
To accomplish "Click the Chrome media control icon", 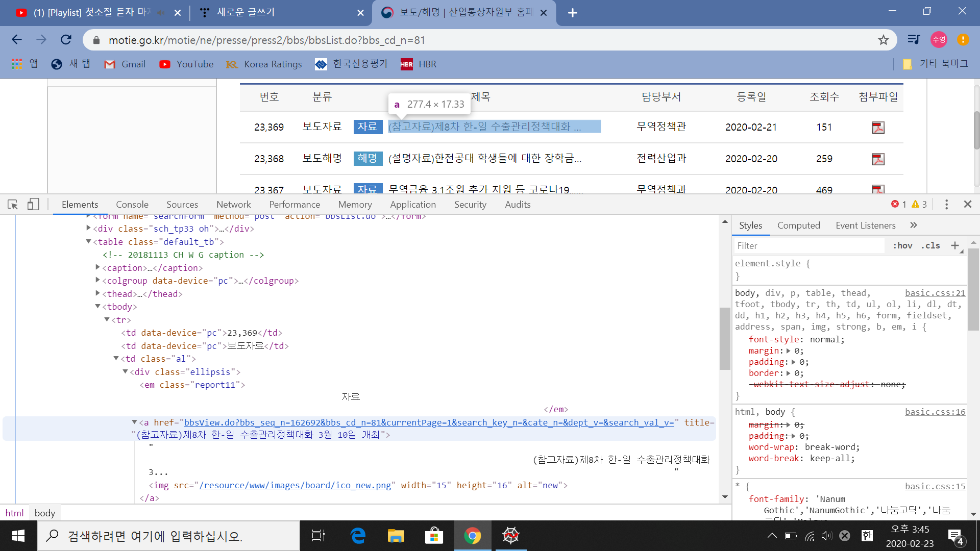I will (914, 40).
